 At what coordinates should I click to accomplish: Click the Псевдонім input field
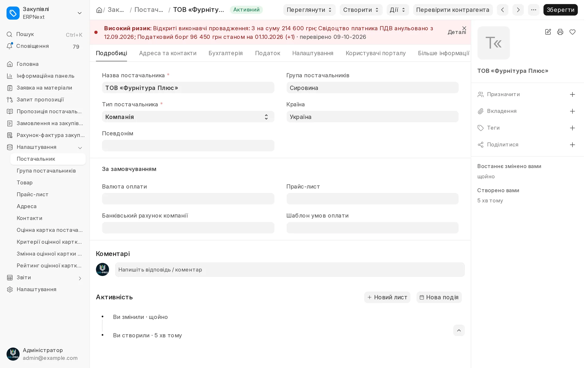click(188, 146)
